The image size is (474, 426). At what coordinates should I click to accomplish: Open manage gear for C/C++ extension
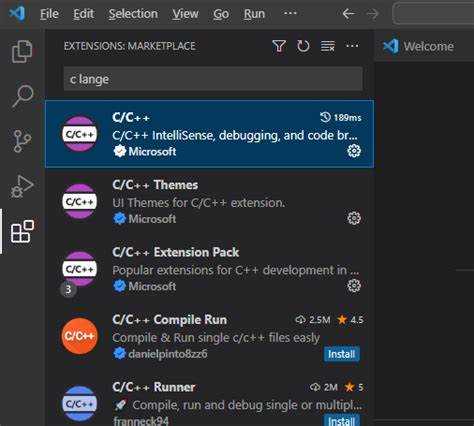click(354, 151)
